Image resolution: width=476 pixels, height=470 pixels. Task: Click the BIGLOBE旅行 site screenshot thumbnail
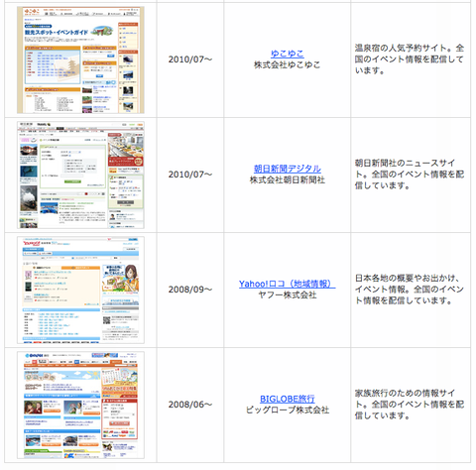[x=80, y=405]
